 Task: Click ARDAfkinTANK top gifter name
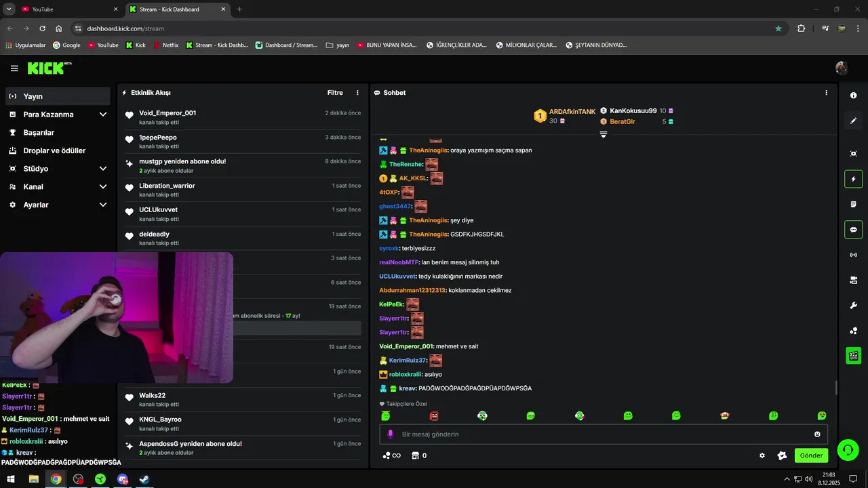point(572,112)
